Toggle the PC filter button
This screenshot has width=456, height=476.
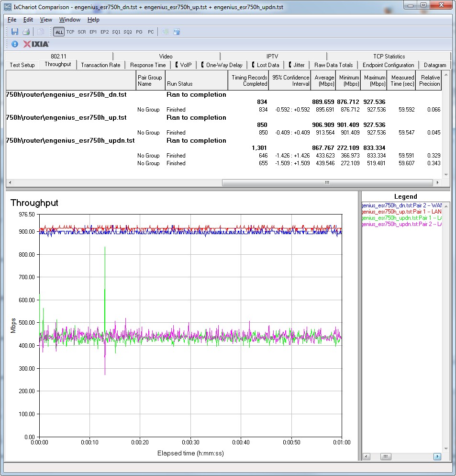click(x=151, y=32)
